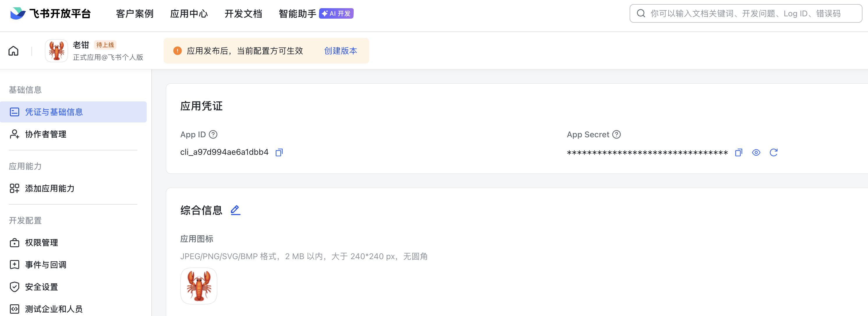Edit 综合信息 with the pencil icon

[x=235, y=210]
